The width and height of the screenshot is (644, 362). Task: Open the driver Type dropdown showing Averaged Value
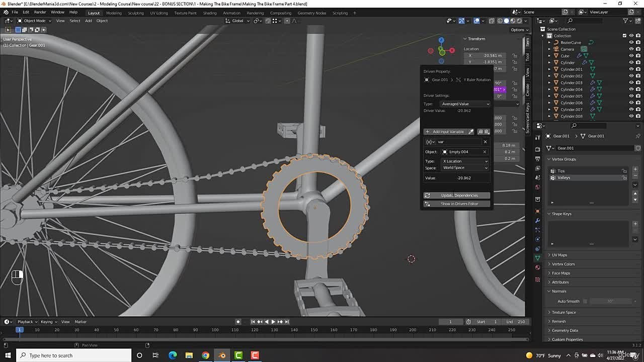(464, 104)
